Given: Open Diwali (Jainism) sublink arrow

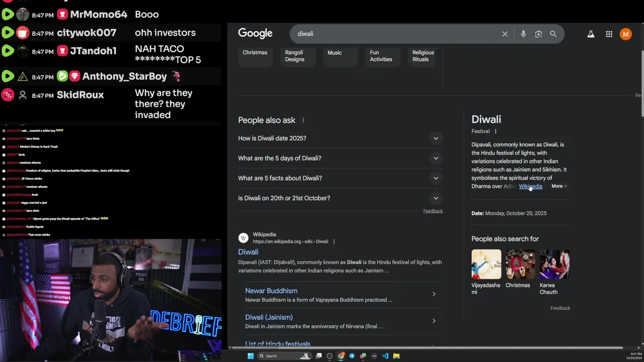Looking at the screenshot, I should point(434,321).
